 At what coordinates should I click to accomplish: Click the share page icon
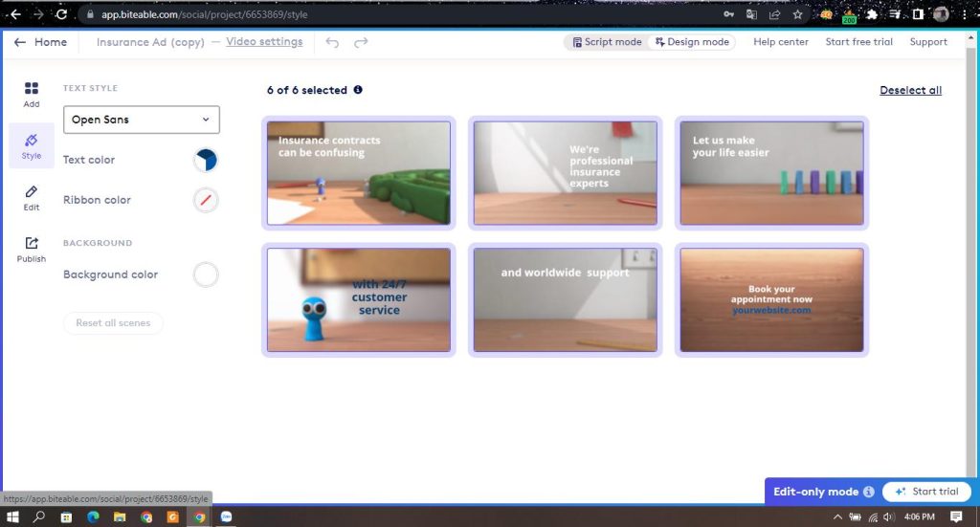pos(774,13)
